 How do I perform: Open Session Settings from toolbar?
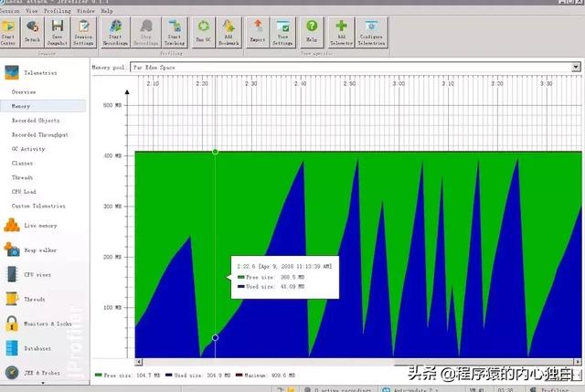[83, 32]
